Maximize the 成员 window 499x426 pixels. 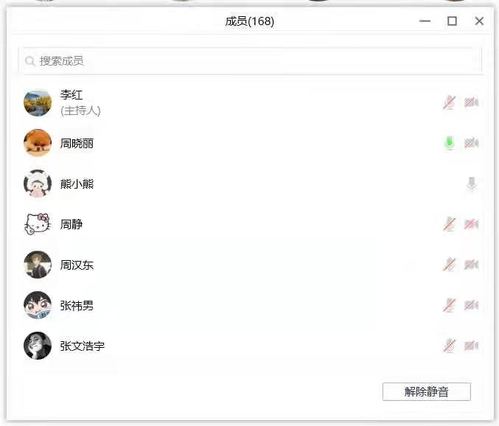452,21
